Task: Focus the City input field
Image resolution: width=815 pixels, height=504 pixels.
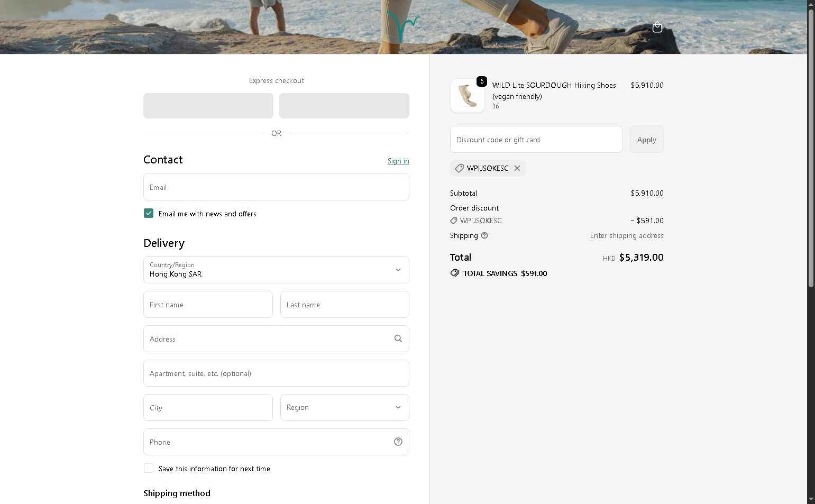Action: coord(208,408)
